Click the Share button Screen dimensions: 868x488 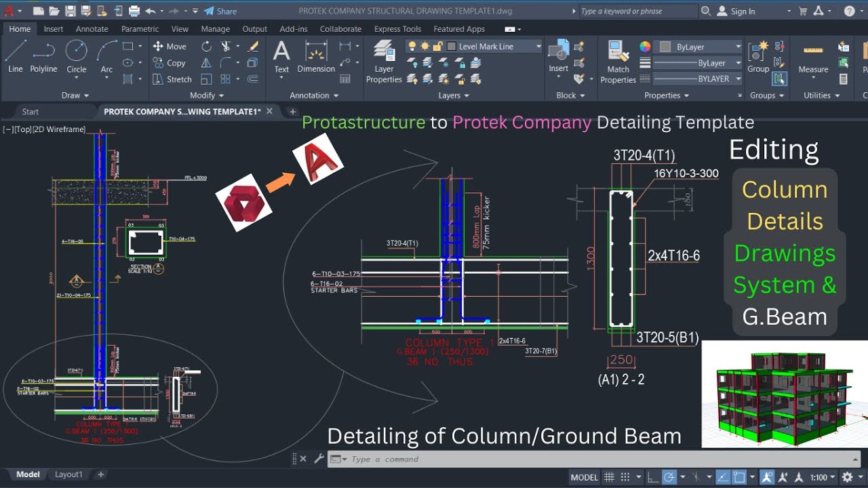(220, 11)
